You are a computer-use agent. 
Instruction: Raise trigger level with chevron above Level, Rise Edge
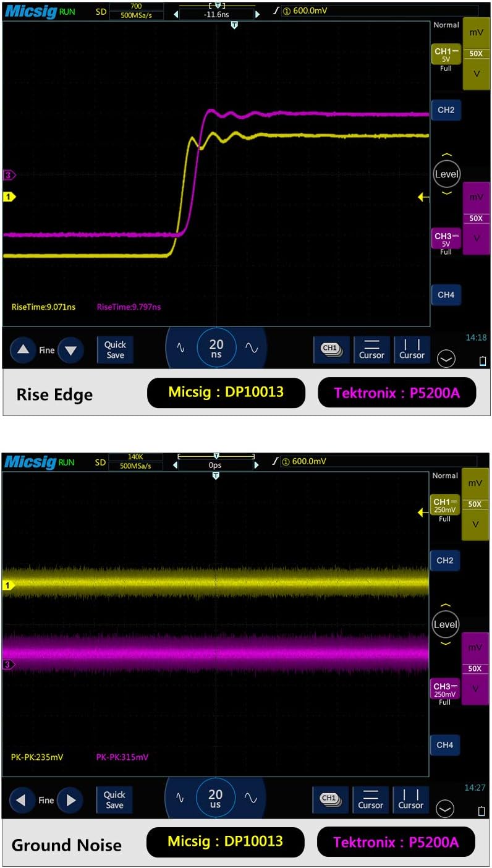(x=447, y=155)
